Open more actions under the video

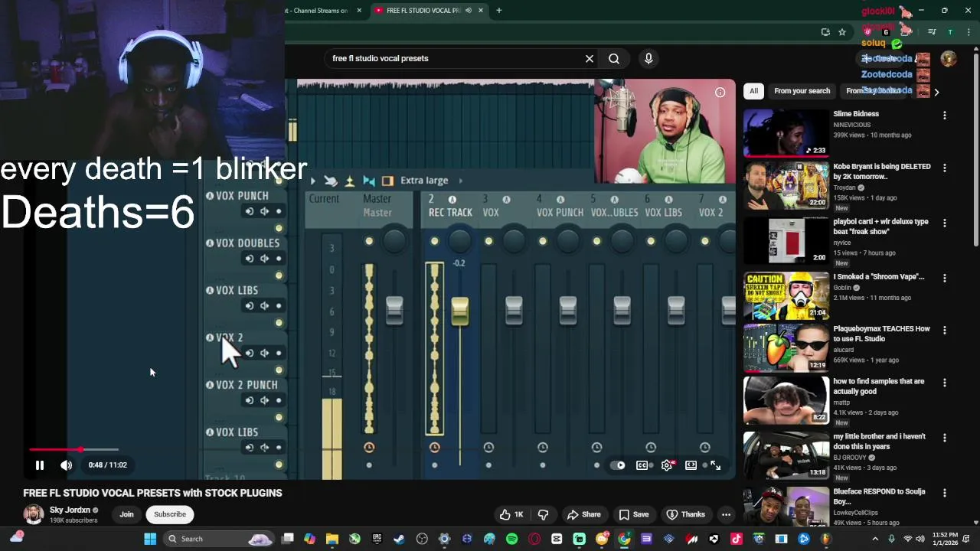726,515
